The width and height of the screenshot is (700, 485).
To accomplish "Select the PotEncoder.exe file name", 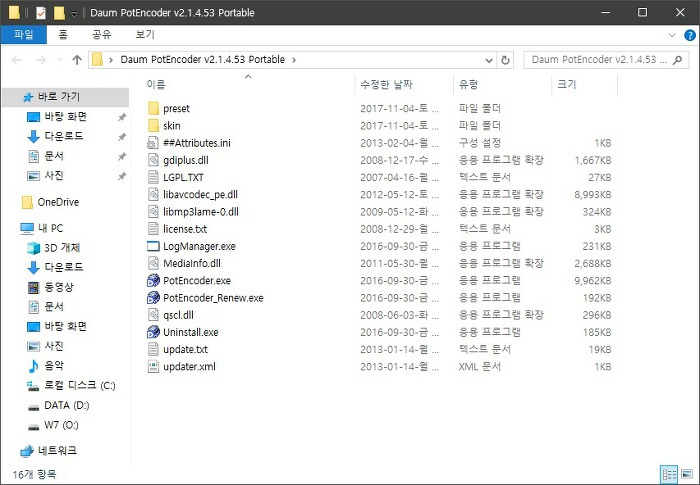I will pyautogui.click(x=197, y=280).
